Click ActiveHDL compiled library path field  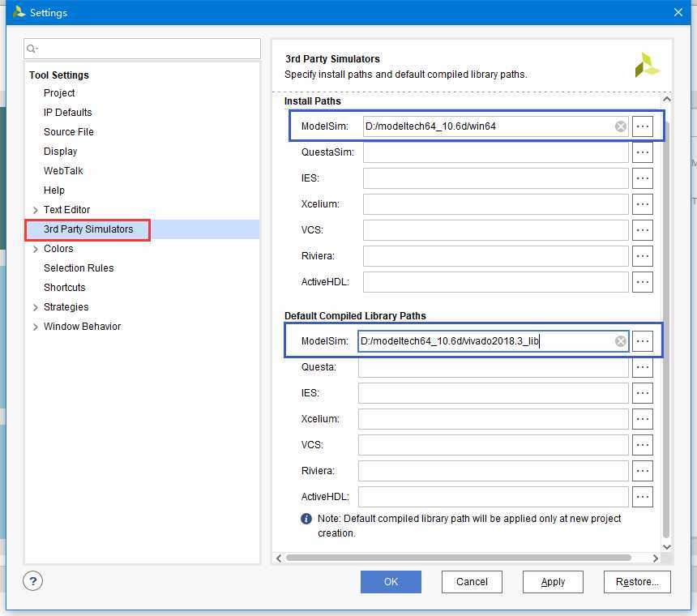click(494, 496)
